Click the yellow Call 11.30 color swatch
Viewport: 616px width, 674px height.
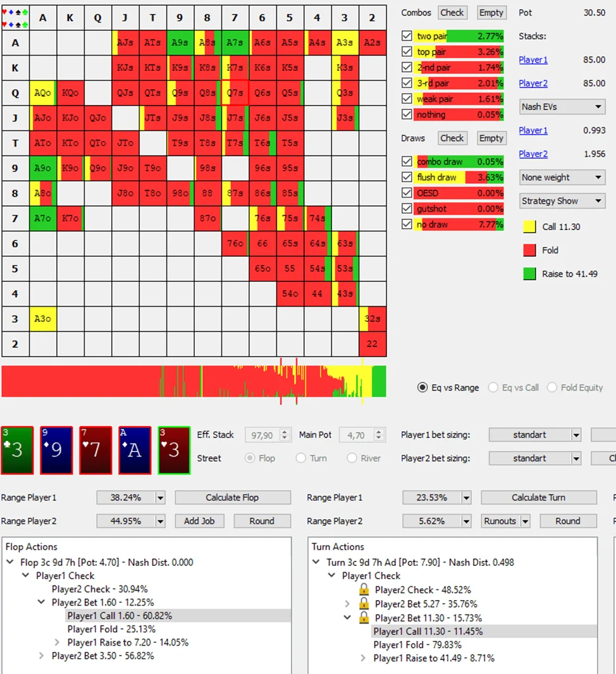click(x=530, y=227)
